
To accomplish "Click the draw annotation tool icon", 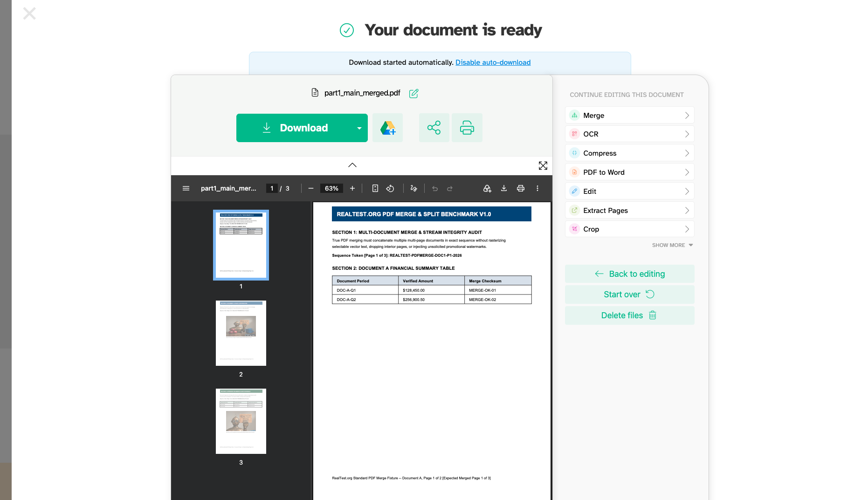I will click(413, 188).
